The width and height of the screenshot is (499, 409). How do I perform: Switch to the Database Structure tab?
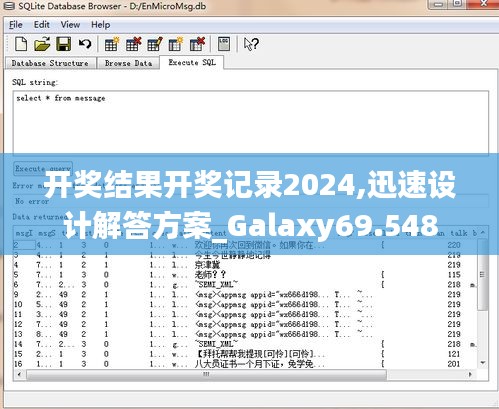pyautogui.click(x=50, y=63)
